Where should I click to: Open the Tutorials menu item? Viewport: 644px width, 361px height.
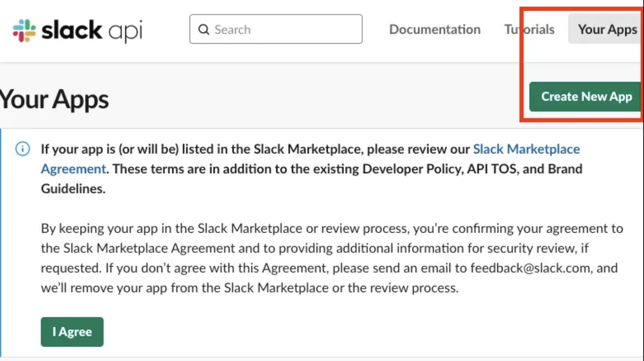(529, 29)
